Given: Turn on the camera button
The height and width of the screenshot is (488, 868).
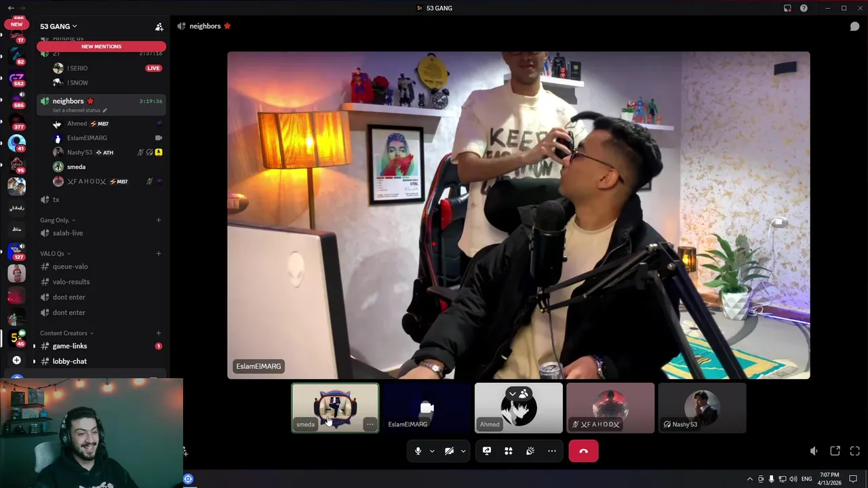Looking at the screenshot, I should click(x=449, y=451).
